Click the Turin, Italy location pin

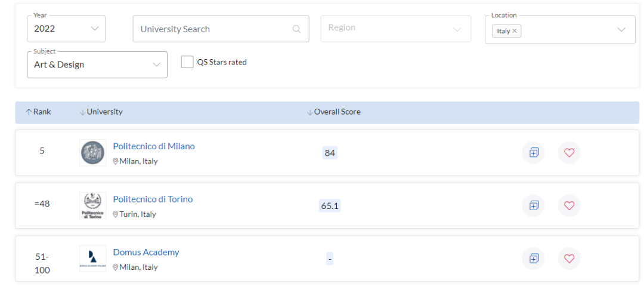tap(116, 214)
